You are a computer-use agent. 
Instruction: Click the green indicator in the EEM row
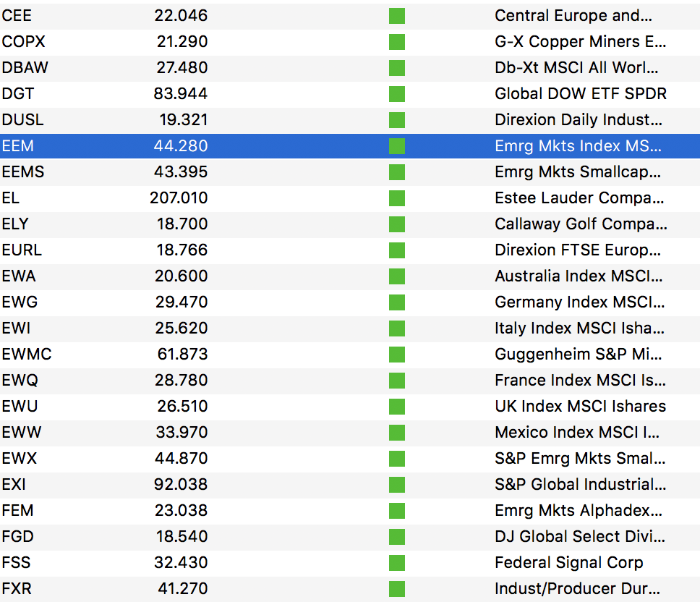(397, 146)
